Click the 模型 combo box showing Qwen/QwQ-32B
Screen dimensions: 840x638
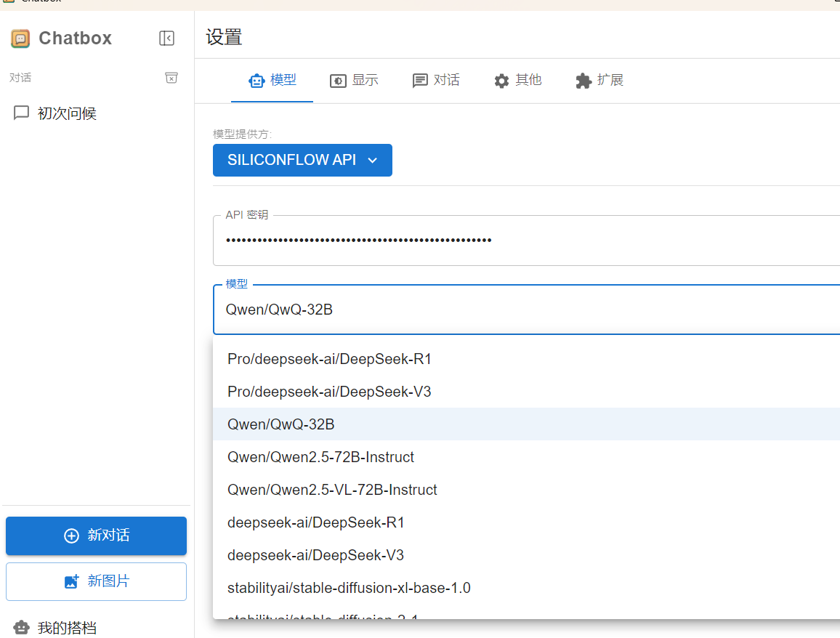[527, 310]
